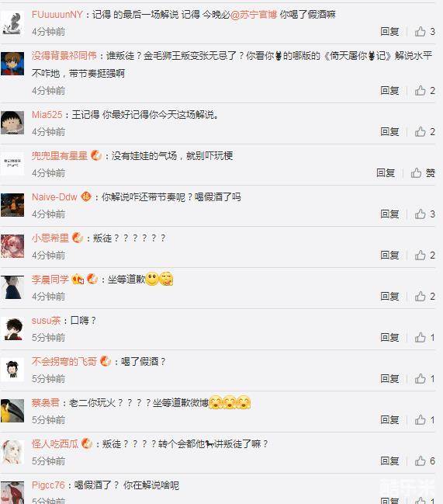
Task: Thumbs-up 蔡桑君's comment
Action: click(420, 420)
